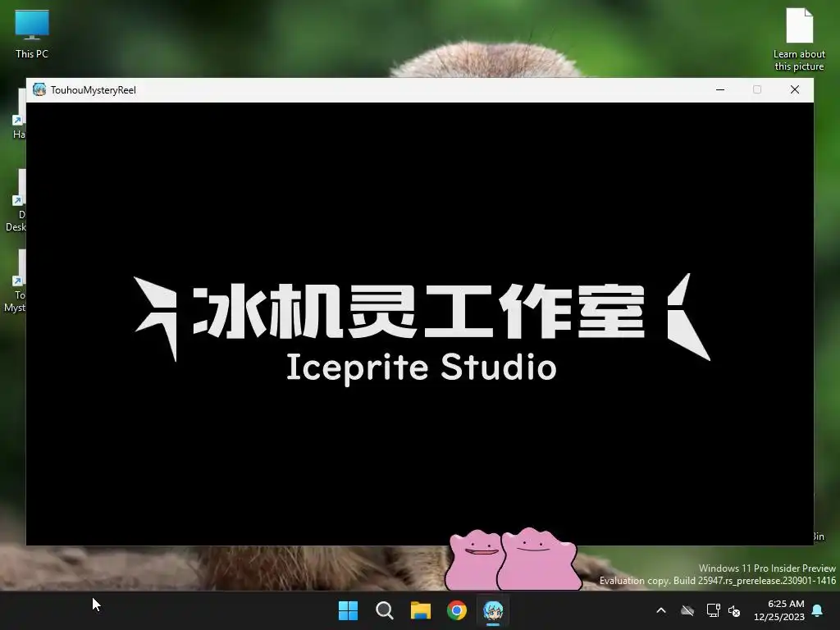Screen dimensions: 840x630
Task: Open the clock showing 6:25 AM
Action: [779, 610]
